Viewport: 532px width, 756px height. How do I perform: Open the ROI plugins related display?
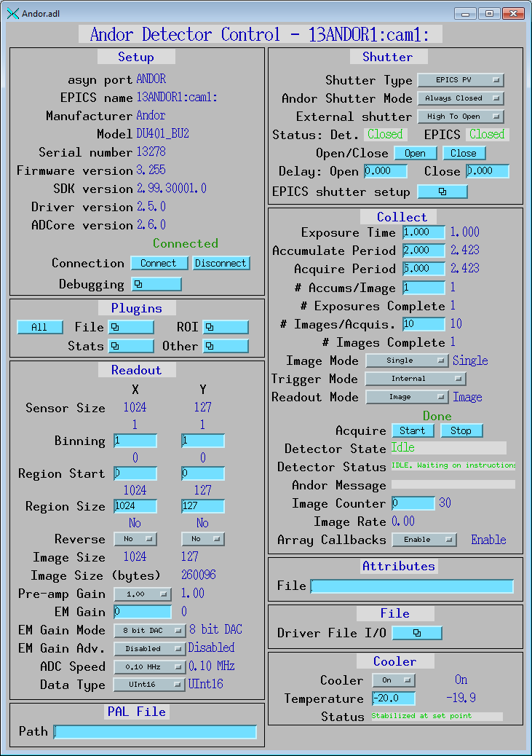tap(226, 327)
